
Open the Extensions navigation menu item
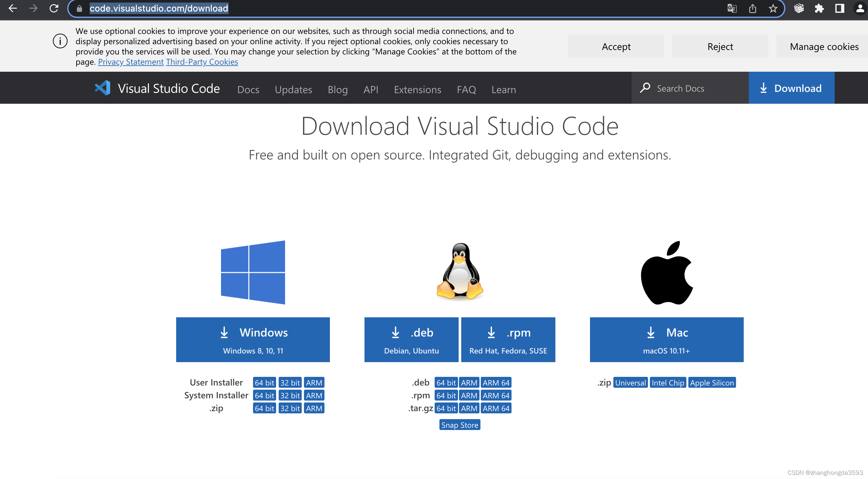click(x=418, y=89)
